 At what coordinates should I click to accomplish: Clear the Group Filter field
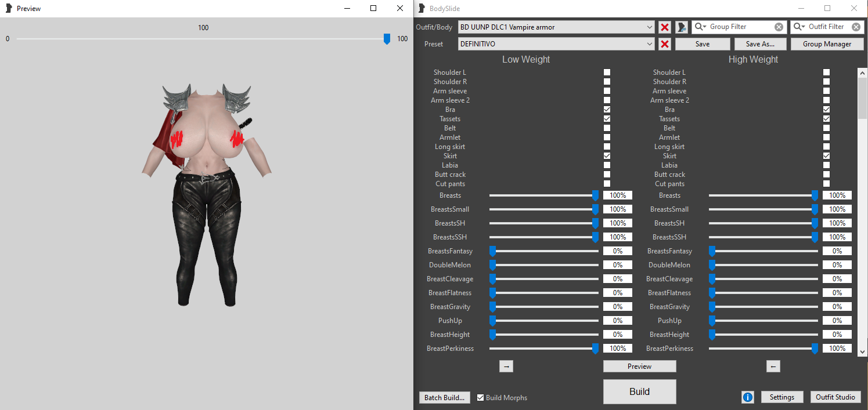tap(779, 27)
